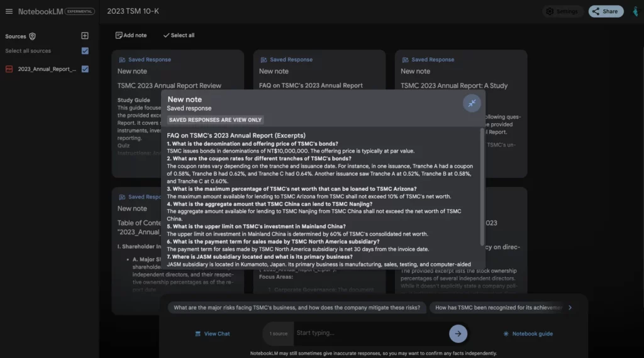
Task: Click the Share button
Action: point(604,11)
